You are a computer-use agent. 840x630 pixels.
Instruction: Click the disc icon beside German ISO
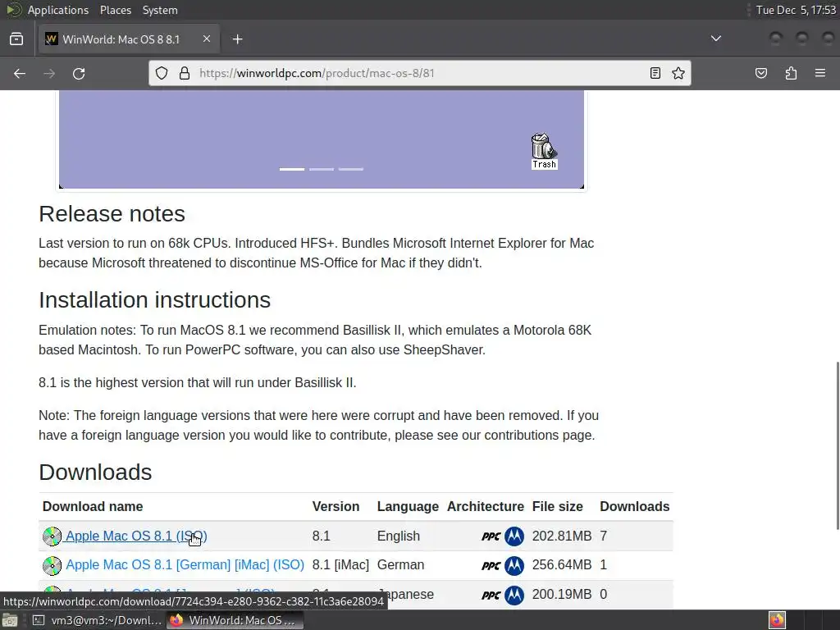coord(52,565)
